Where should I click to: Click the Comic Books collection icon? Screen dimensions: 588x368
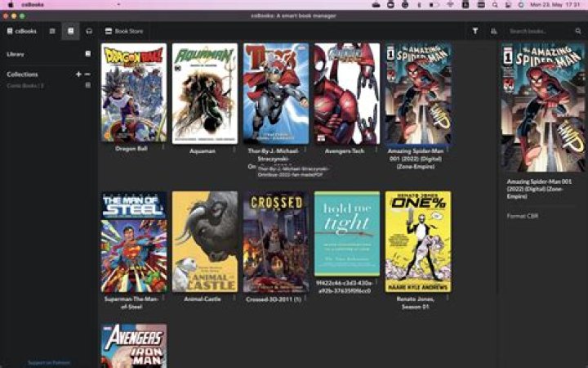coord(87,85)
